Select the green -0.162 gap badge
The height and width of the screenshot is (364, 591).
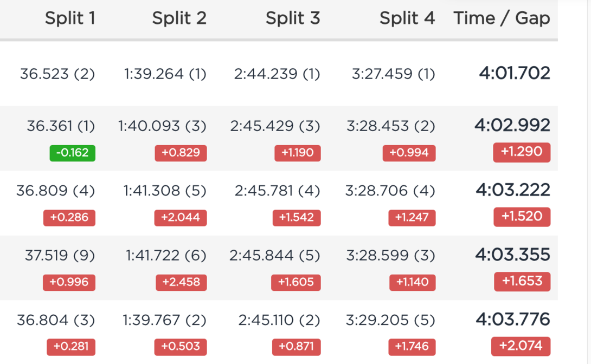pos(72,153)
